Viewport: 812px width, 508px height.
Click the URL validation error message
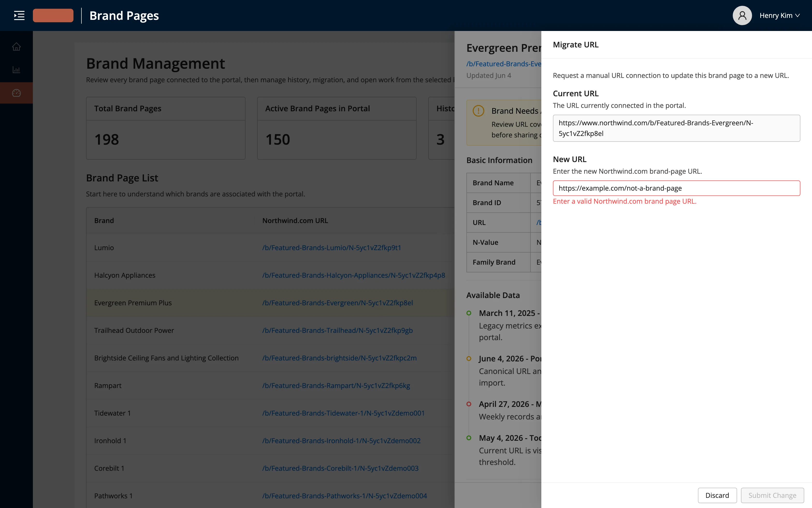[x=624, y=201]
